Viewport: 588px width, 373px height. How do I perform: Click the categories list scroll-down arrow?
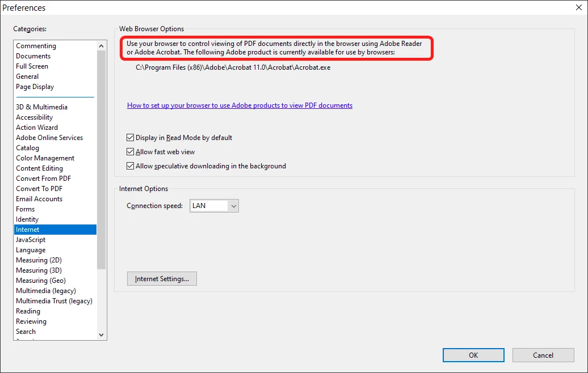101,335
